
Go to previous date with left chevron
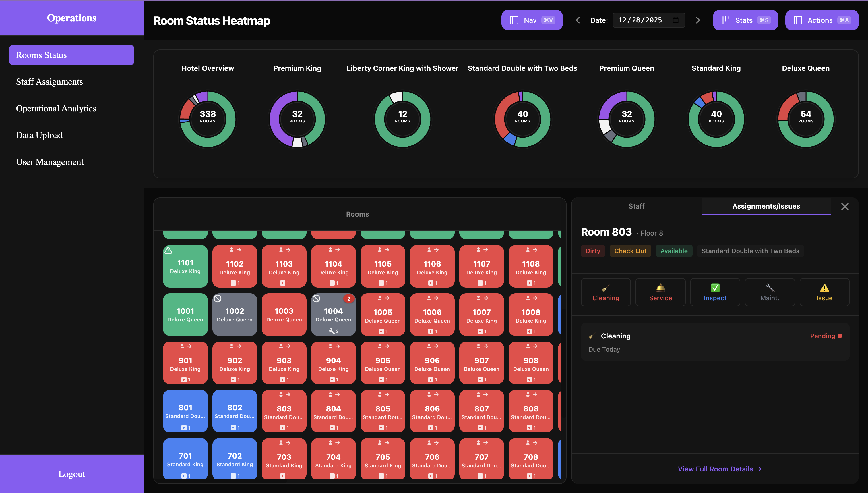578,20
